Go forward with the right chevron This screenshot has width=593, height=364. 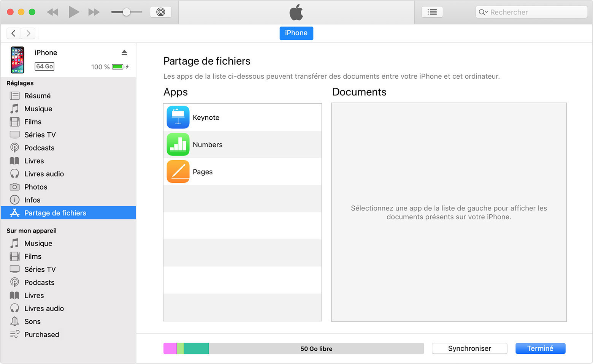point(28,33)
